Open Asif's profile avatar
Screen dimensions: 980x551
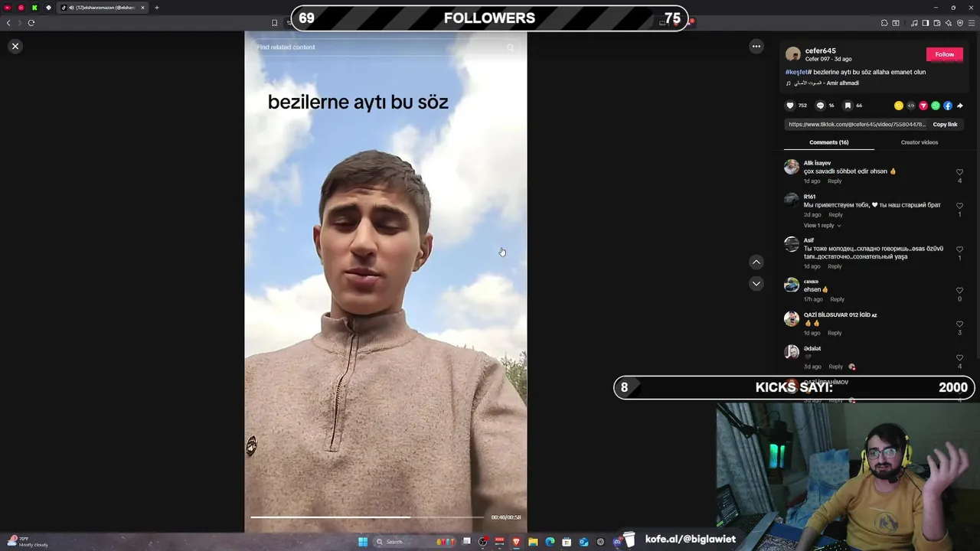(792, 244)
